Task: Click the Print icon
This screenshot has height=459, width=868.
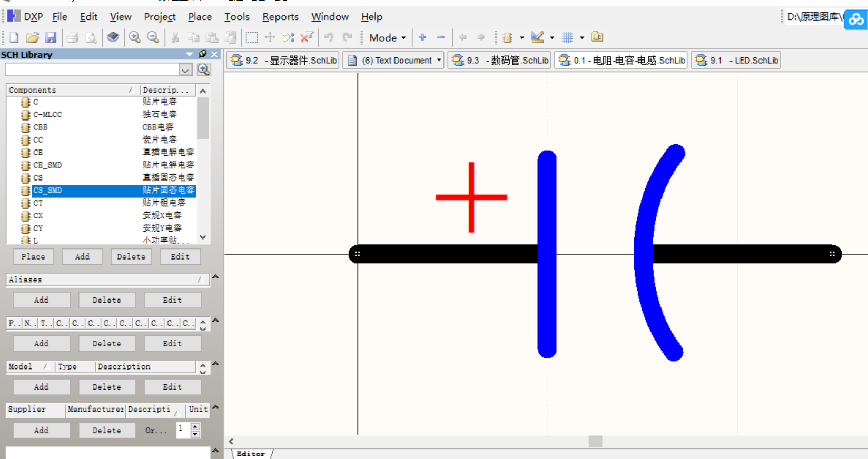Action: (73, 37)
